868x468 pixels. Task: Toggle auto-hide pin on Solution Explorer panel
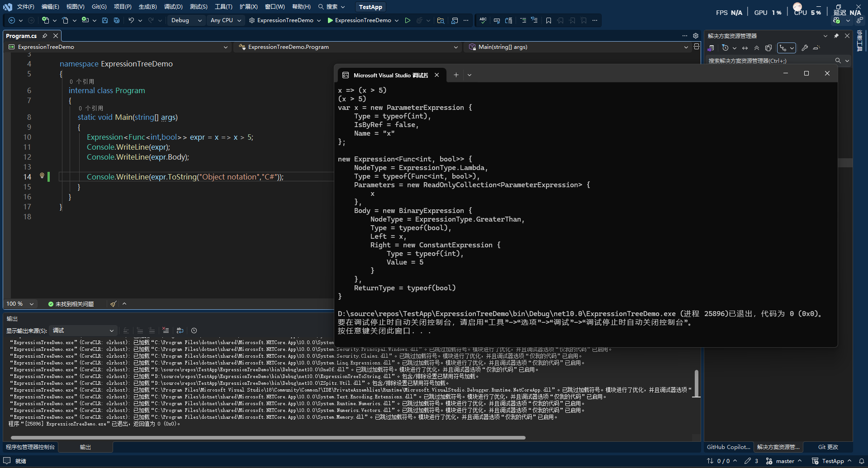[x=836, y=36]
